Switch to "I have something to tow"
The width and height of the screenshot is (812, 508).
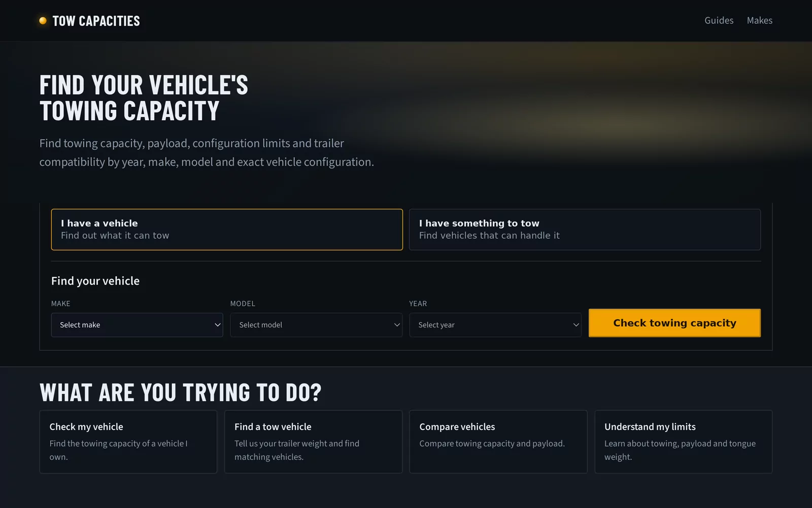click(x=585, y=230)
